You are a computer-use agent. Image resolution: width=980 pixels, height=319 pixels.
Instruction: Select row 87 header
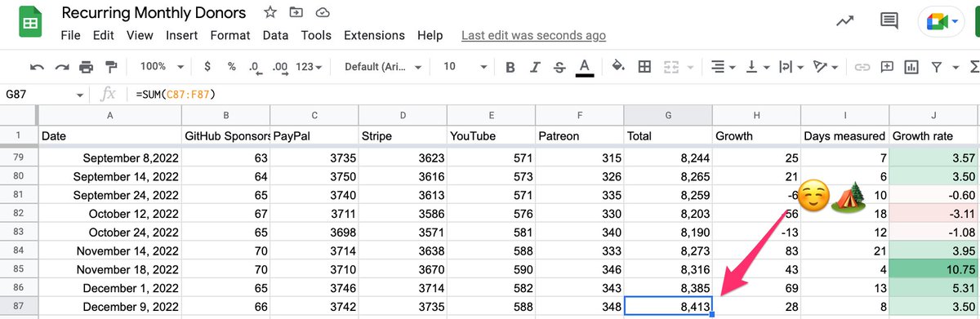tap(19, 307)
